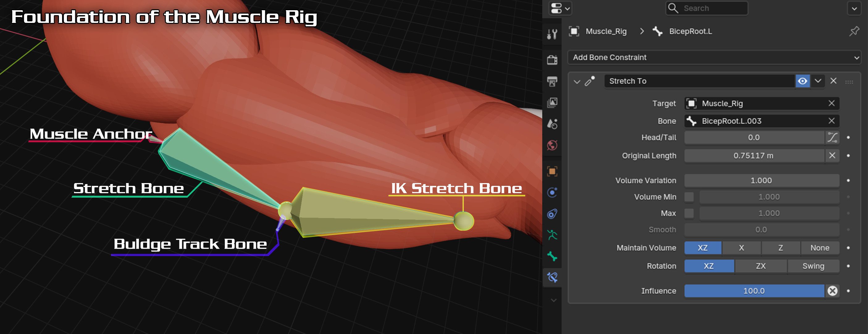Collapse the Stretch To constraint panel
This screenshot has width=868, height=334.
click(x=577, y=81)
